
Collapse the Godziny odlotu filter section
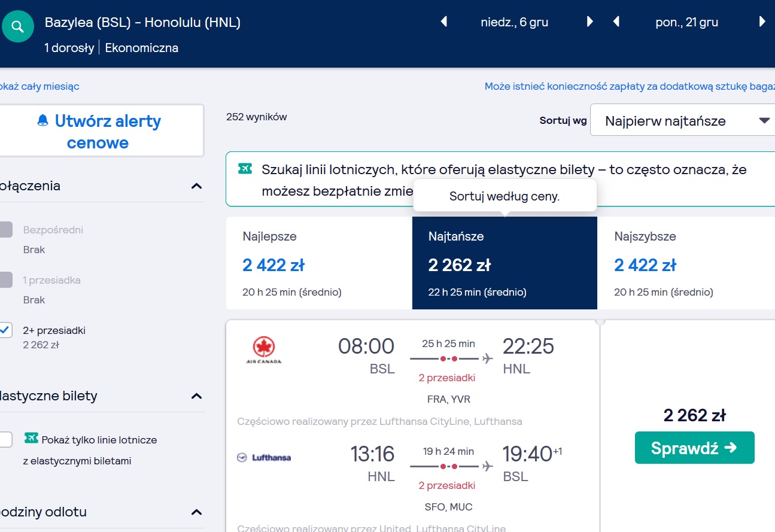[196, 512]
